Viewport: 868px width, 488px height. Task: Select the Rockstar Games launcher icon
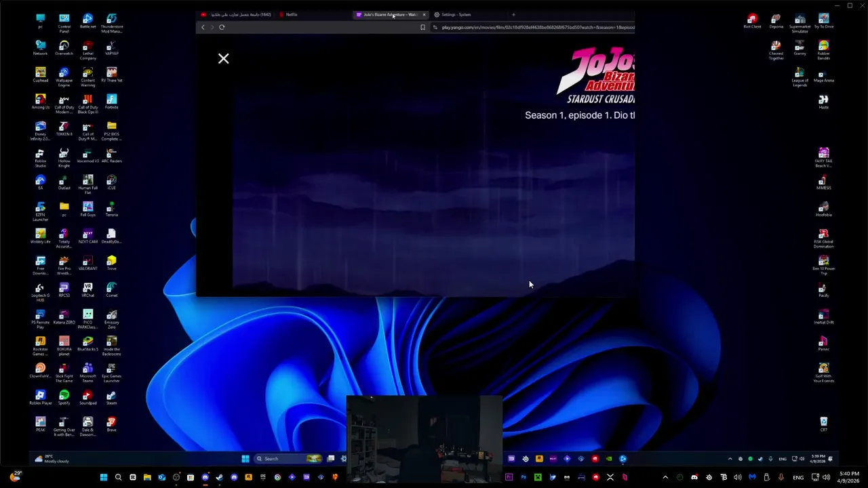40,346
